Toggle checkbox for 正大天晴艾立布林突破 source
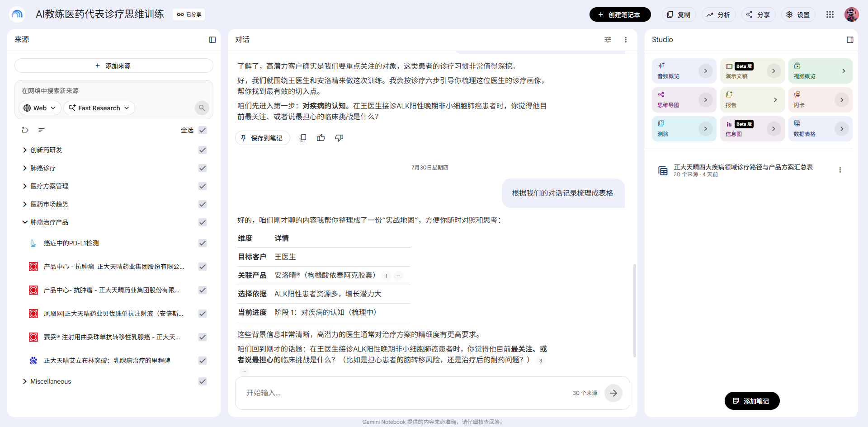Viewport: 868px width, 427px height. [203, 361]
